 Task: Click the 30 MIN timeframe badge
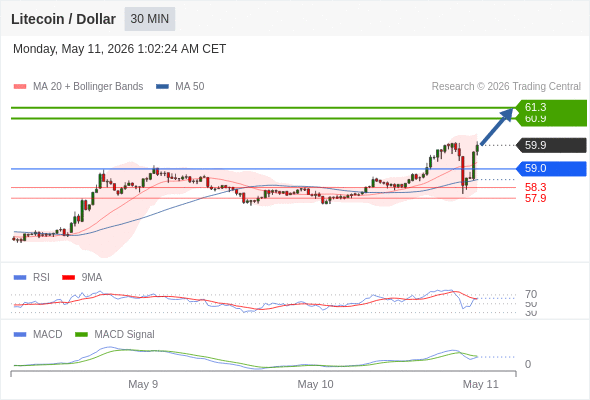coord(150,19)
